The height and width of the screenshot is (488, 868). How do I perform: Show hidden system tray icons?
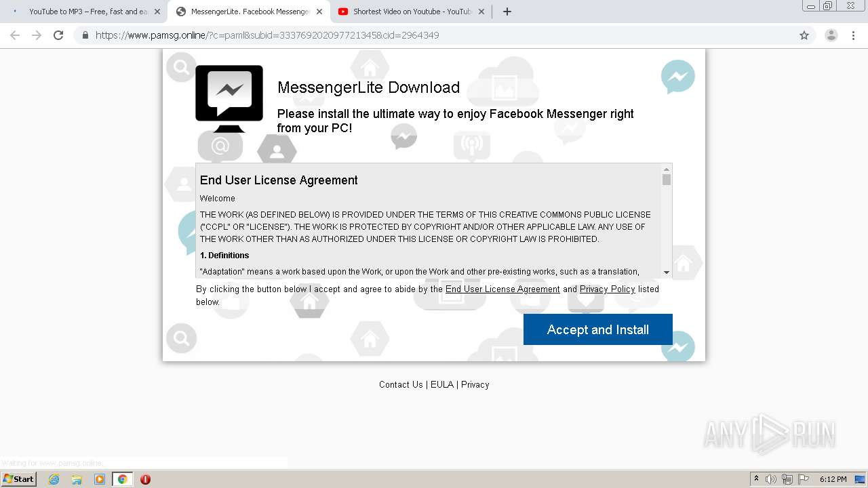(756, 479)
